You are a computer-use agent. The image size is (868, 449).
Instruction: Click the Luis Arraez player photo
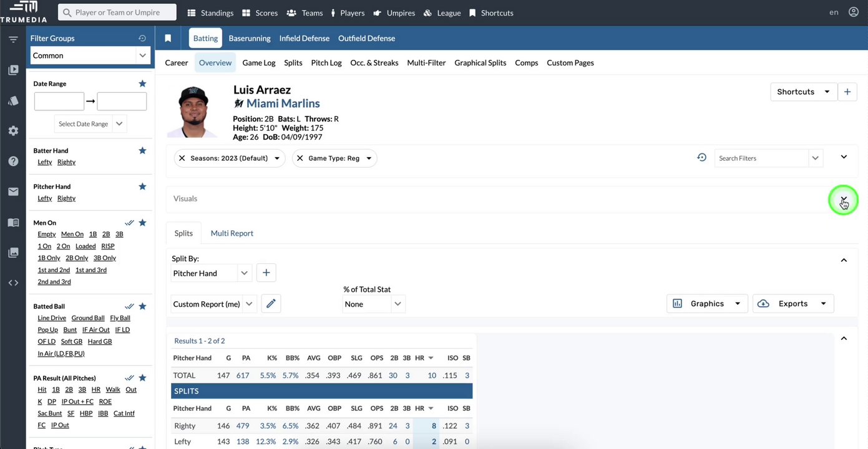point(192,111)
